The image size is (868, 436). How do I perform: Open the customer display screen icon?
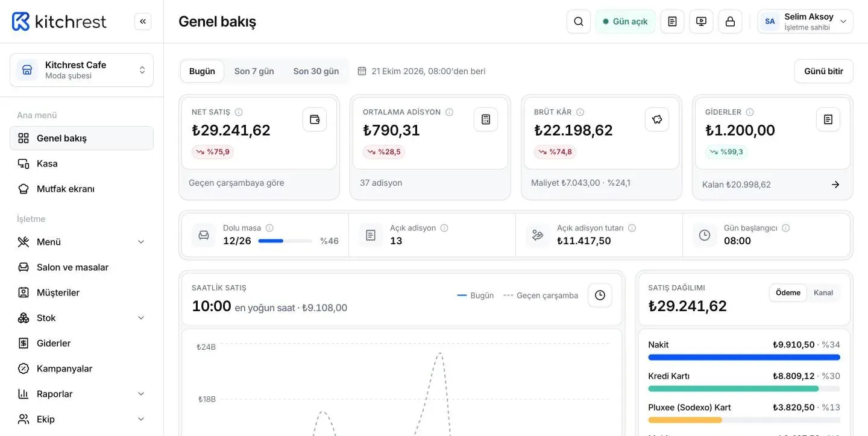coord(701,22)
